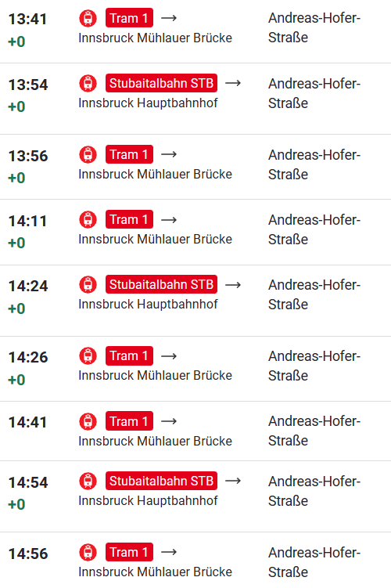This screenshot has height=588, width=391.
Task: Select the Tram 1 badge at 13:41
Action: [x=129, y=18]
